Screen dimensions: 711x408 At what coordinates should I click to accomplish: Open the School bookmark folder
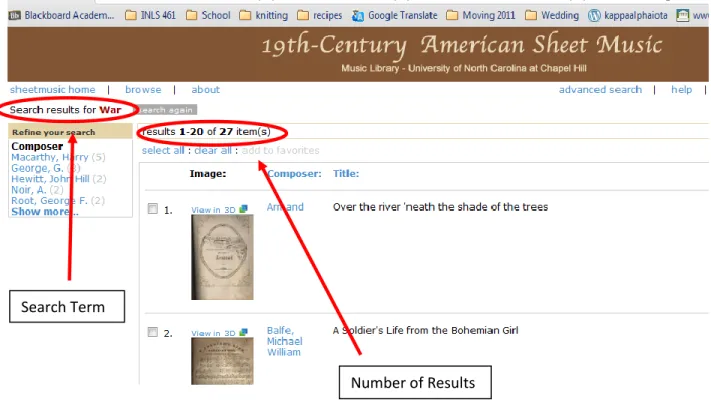pos(209,15)
